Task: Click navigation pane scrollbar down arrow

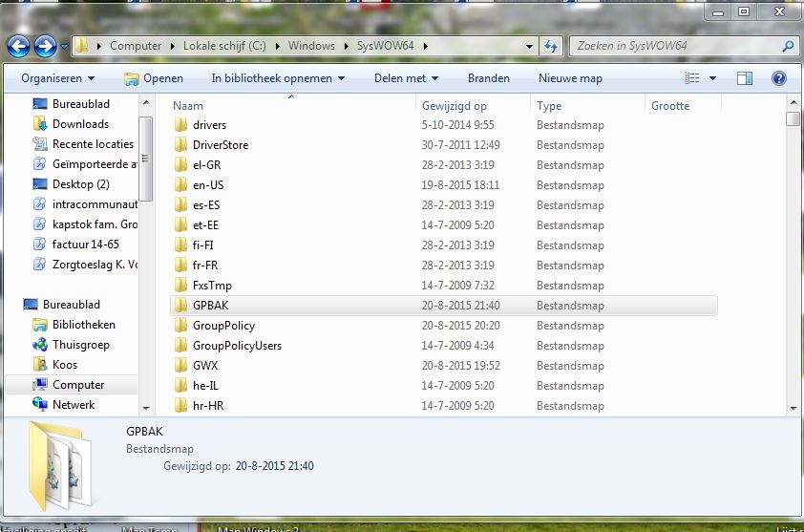Action: (146, 409)
